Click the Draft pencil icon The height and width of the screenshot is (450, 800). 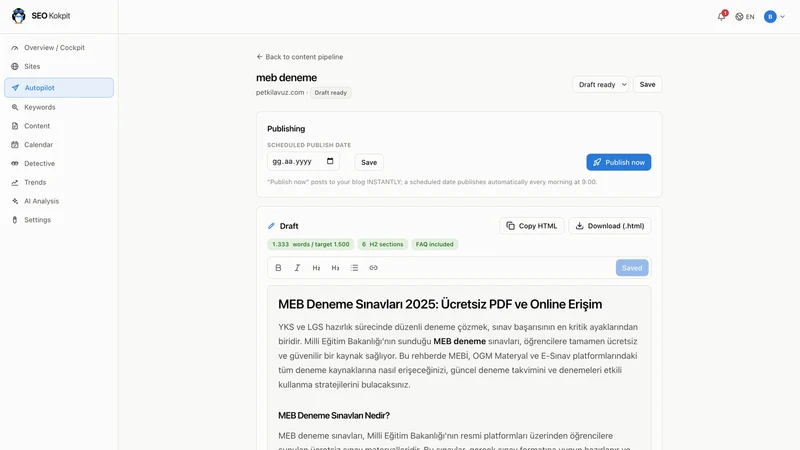[x=271, y=226]
